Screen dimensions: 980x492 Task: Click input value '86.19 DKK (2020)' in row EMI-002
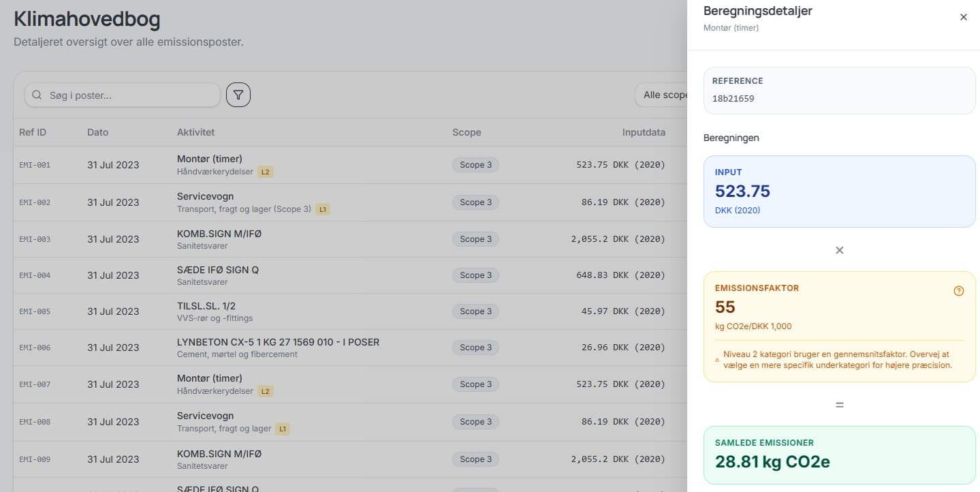pyautogui.click(x=623, y=202)
